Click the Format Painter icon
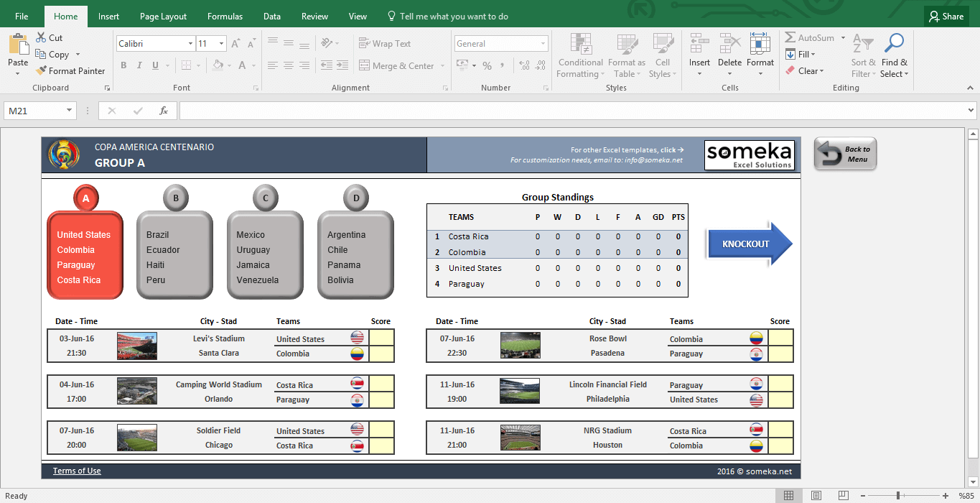 (42, 71)
